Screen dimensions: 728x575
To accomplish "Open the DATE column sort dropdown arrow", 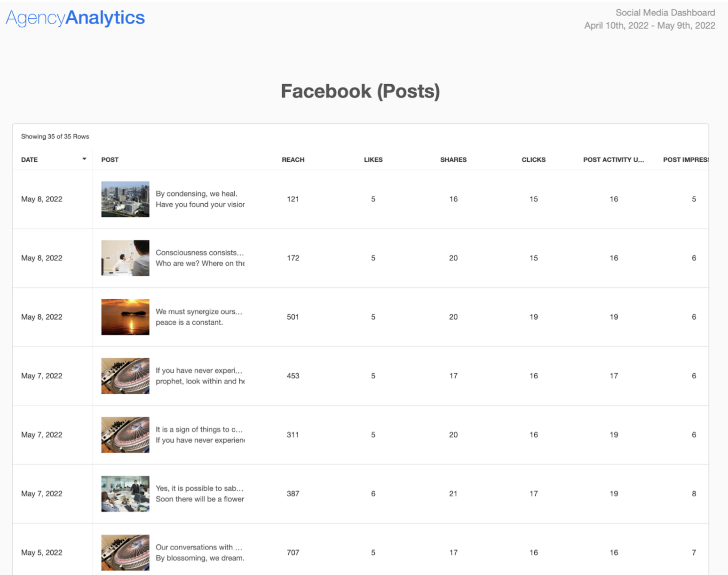I will click(x=85, y=159).
